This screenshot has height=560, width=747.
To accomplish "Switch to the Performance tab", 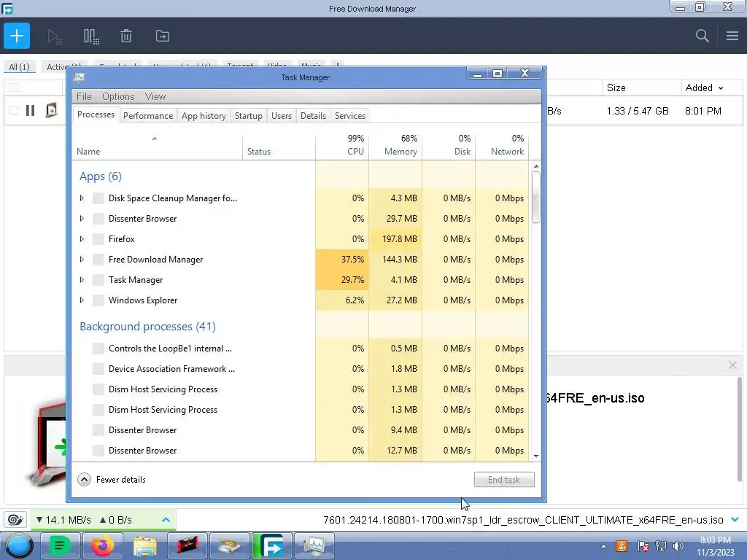I will coord(148,116).
